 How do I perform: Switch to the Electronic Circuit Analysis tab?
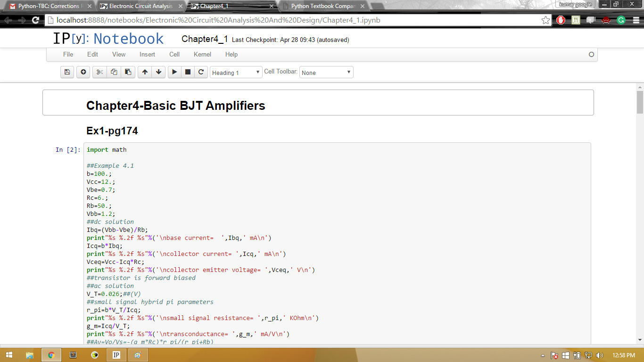tap(140, 6)
